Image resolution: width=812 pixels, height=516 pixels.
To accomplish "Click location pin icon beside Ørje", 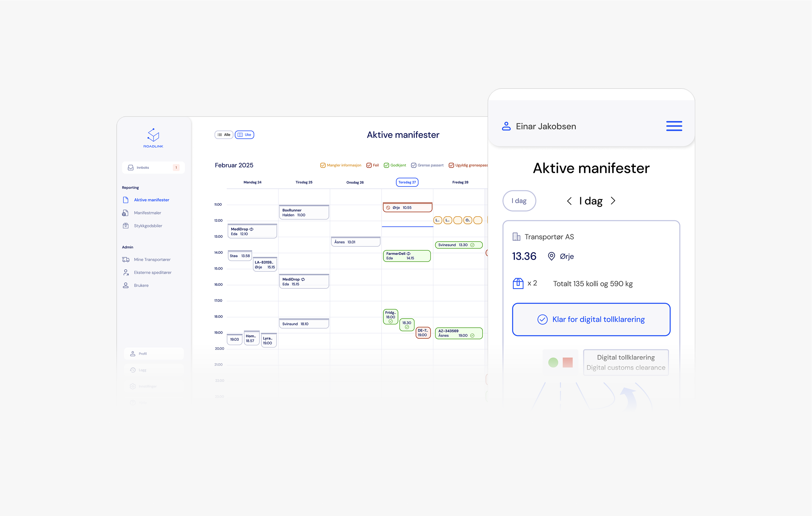I will point(551,256).
